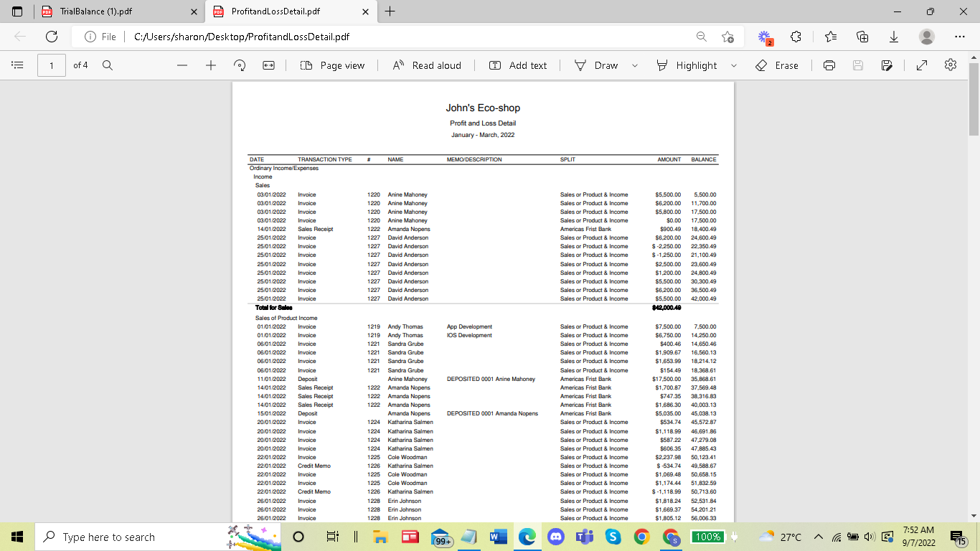Open the Mail app with 99+ badge

tap(441, 538)
